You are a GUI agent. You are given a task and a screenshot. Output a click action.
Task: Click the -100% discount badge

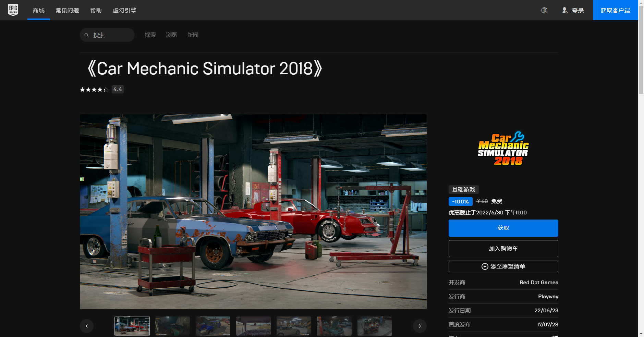460,202
